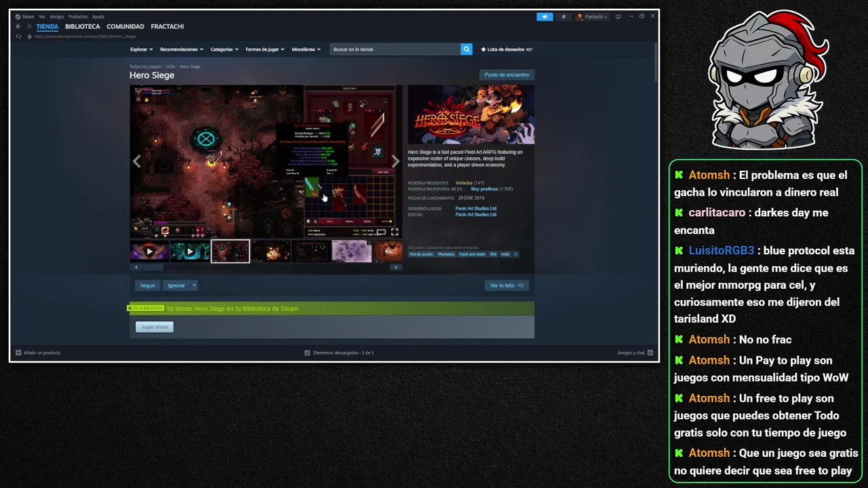Open the Muy positivas reviews link
Viewport: 868px width, 488px height.
click(484, 189)
